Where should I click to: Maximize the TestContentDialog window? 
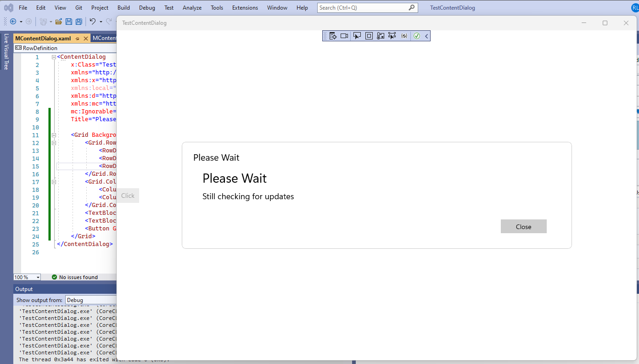point(605,23)
